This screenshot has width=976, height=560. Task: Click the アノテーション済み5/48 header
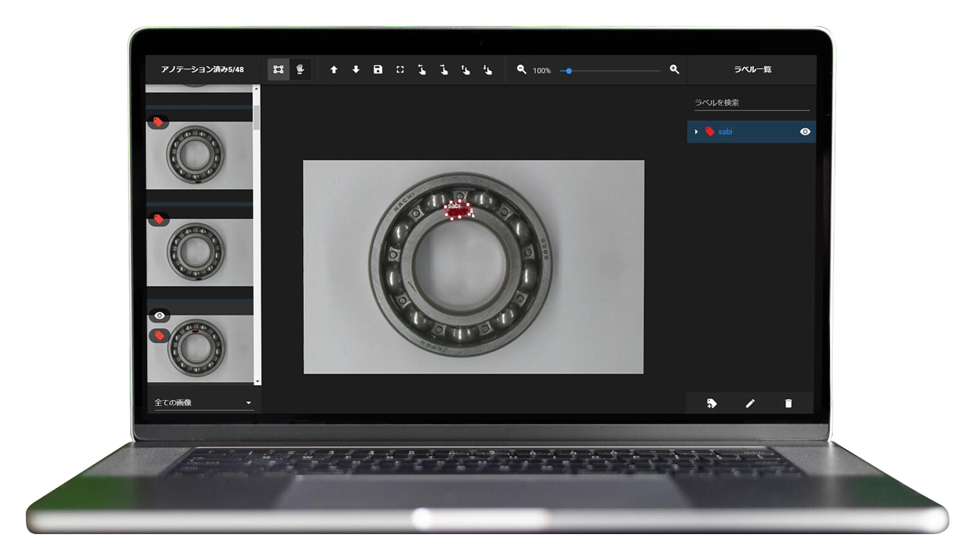coord(202,69)
